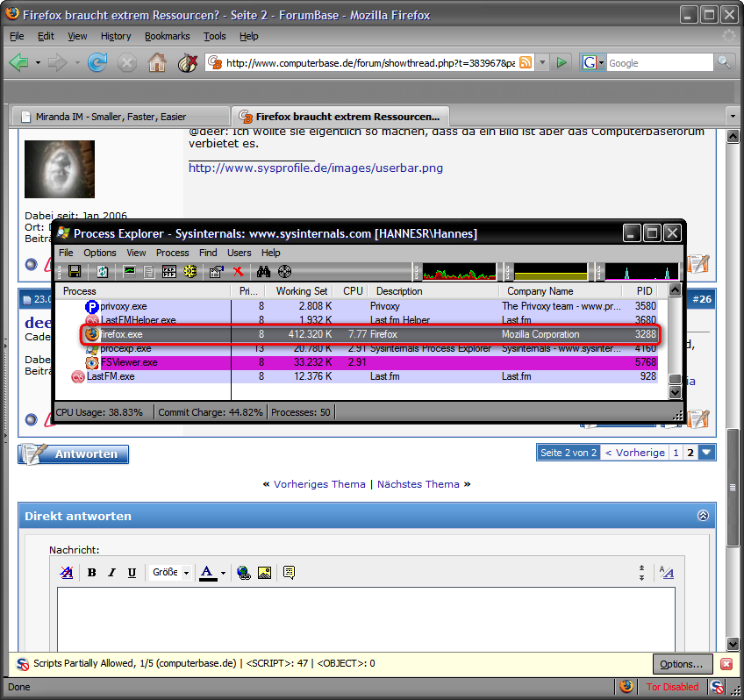Viewport: 744px width, 700px height.
Task: Open Properties icon in Process Explorer toolbar
Action: coord(217,271)
